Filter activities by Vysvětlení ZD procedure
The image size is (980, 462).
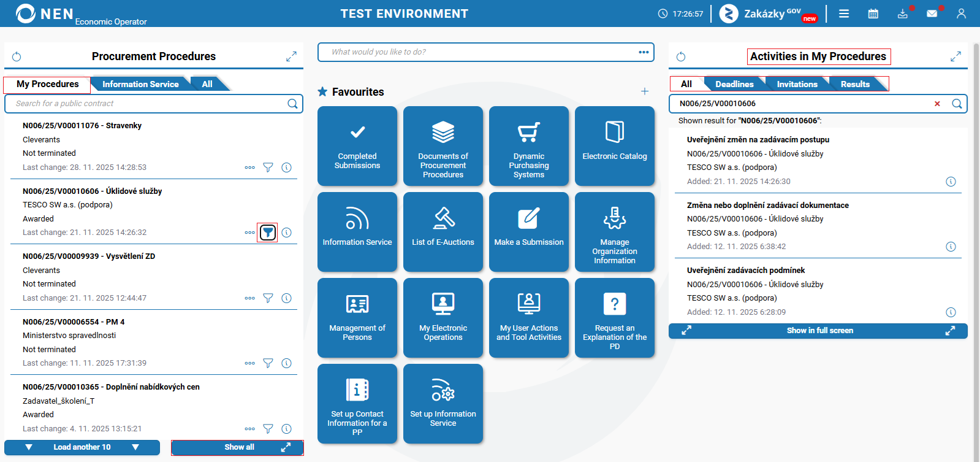268,298
